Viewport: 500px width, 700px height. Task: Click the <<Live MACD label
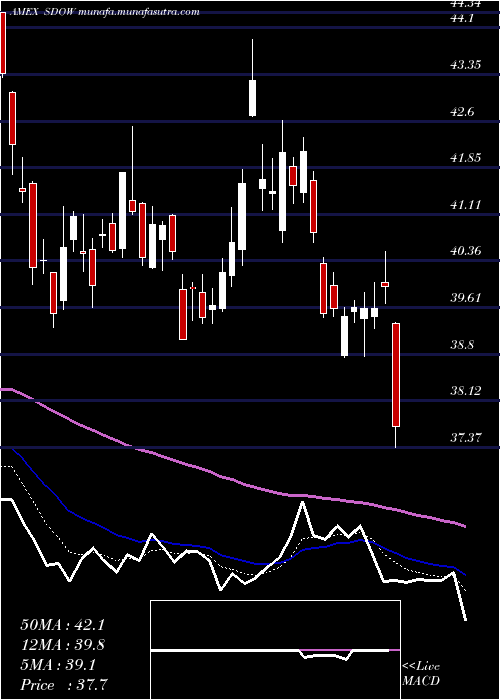[x=421, y=674]
